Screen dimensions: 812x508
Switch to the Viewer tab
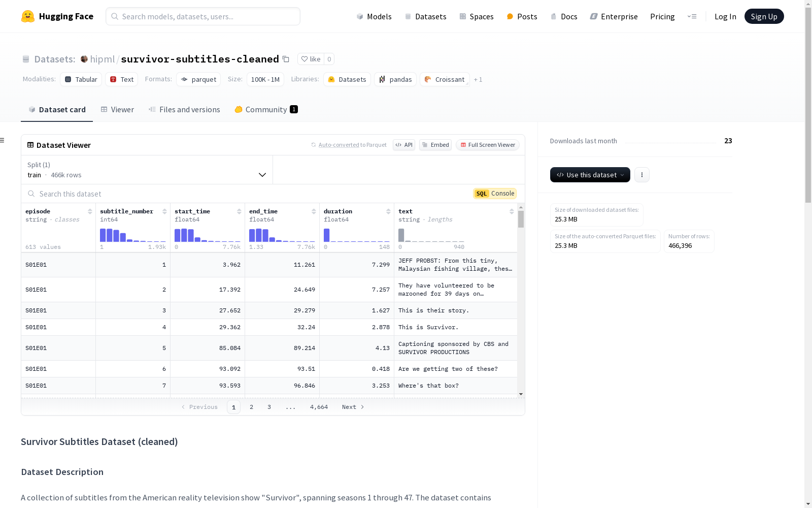[117, 110]
